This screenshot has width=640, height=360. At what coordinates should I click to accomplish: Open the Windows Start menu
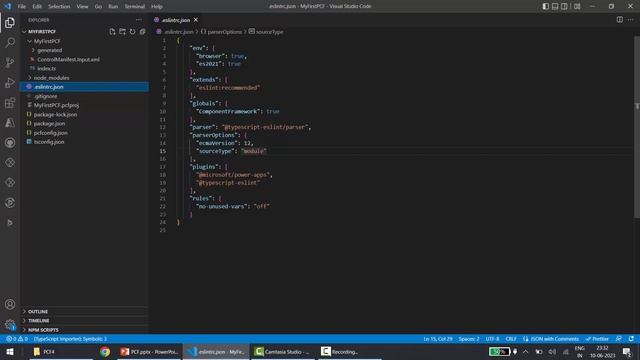[x=10, y=351]
